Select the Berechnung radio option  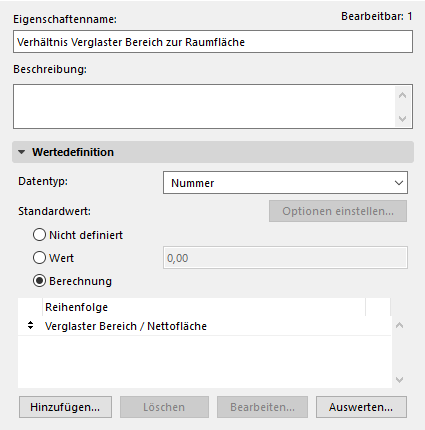pyautogui.click(x=39, y=281)
